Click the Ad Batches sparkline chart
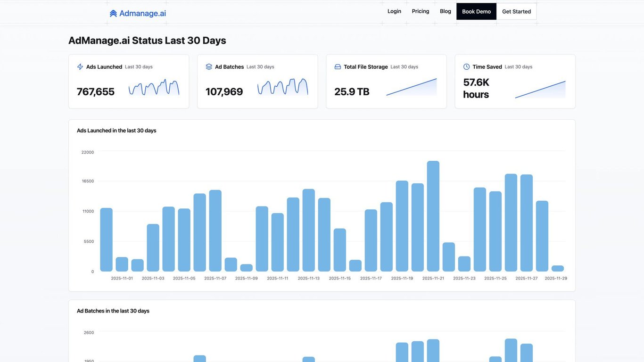 282,88
